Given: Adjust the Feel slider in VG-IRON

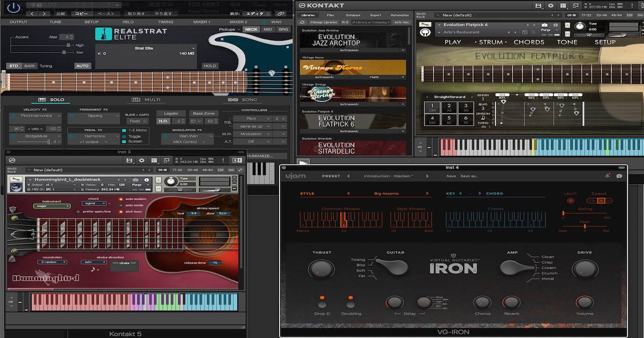Looking at the screenshot, I should [584, 226].
